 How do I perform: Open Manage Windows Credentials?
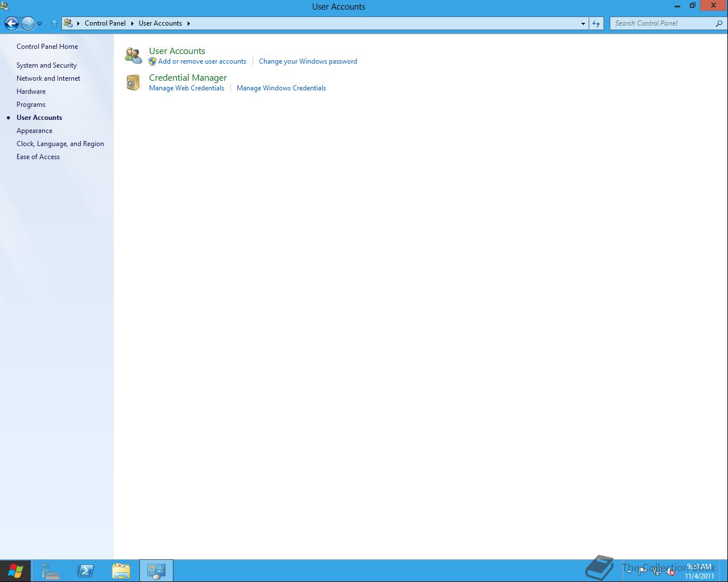[281, 88]
